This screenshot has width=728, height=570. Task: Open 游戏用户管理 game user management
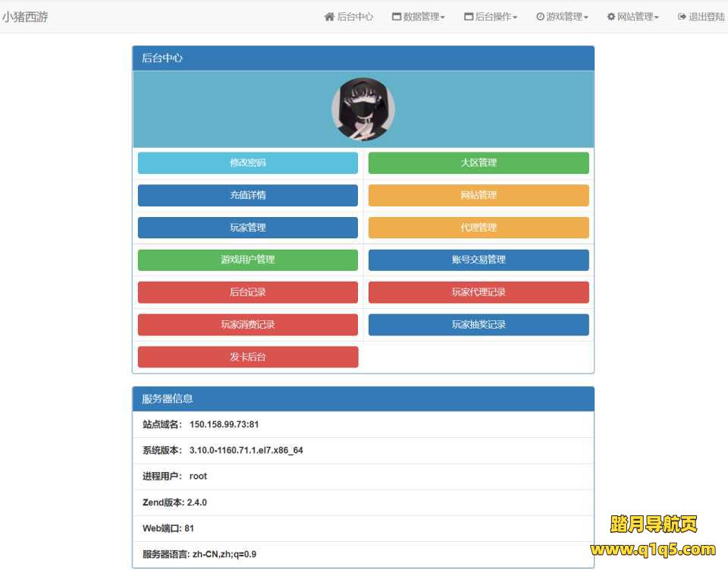[247, 260]
